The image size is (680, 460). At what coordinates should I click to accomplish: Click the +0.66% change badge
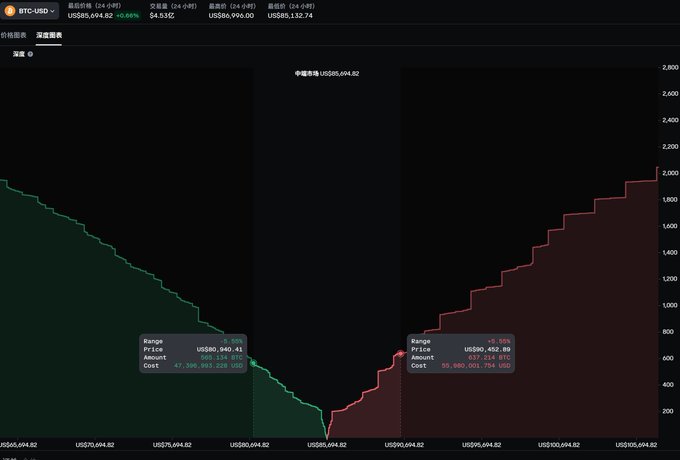click(128, 16)
